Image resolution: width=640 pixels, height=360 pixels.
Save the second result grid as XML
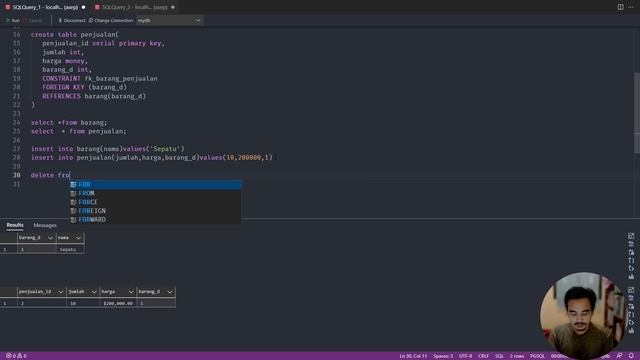pos(631,322)
